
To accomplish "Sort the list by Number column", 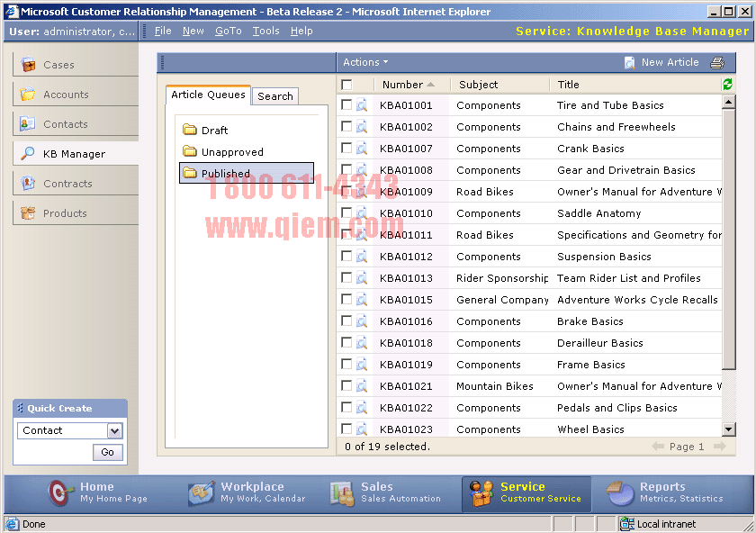I will pyautogui.click(x=408, y=85).
